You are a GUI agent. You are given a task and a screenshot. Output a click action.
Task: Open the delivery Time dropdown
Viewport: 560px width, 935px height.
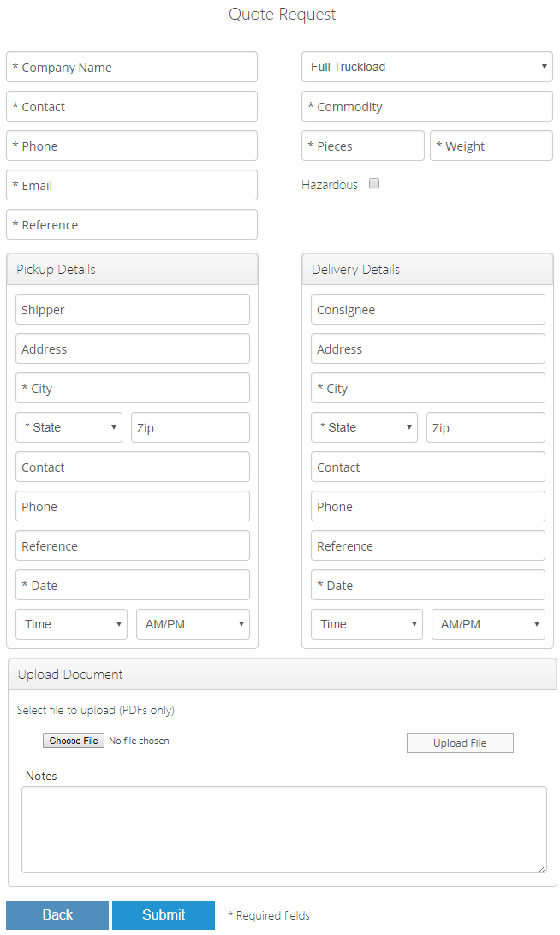pyautogui.click(x=366, y=624)
